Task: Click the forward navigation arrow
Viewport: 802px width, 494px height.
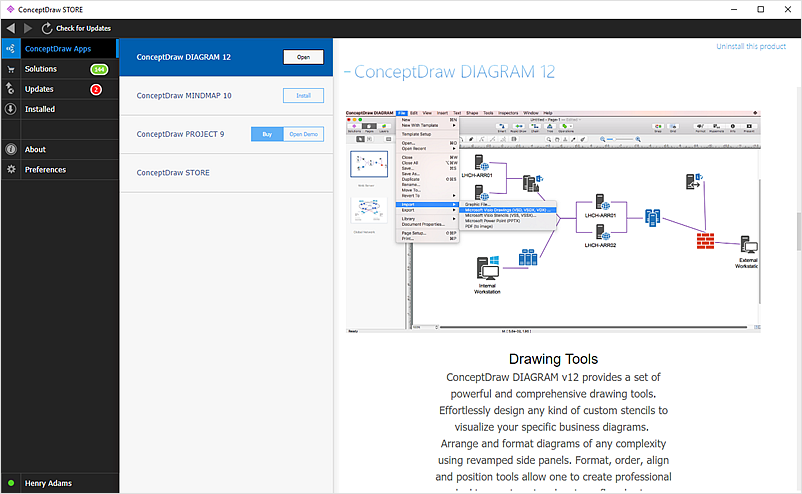Action: [28, 28]
